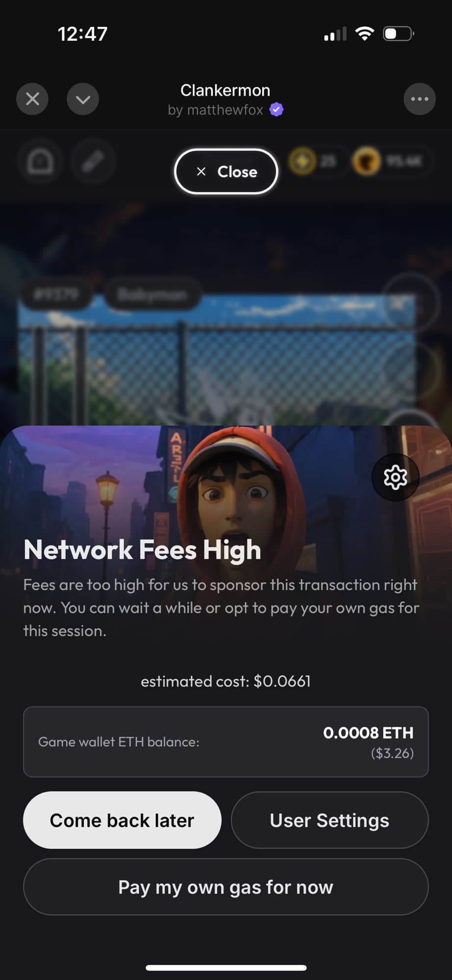Screen dimensions: 452x980
Task: Tap the Game wallet ETH balance box
Action: (226, 742)
